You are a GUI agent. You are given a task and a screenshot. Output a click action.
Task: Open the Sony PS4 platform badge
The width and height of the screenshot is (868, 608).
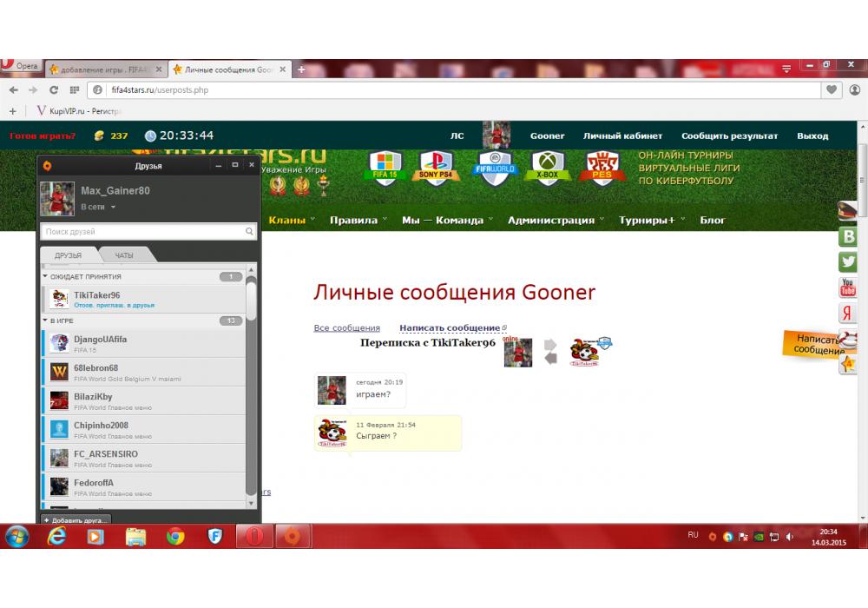[x=438, y=168]
